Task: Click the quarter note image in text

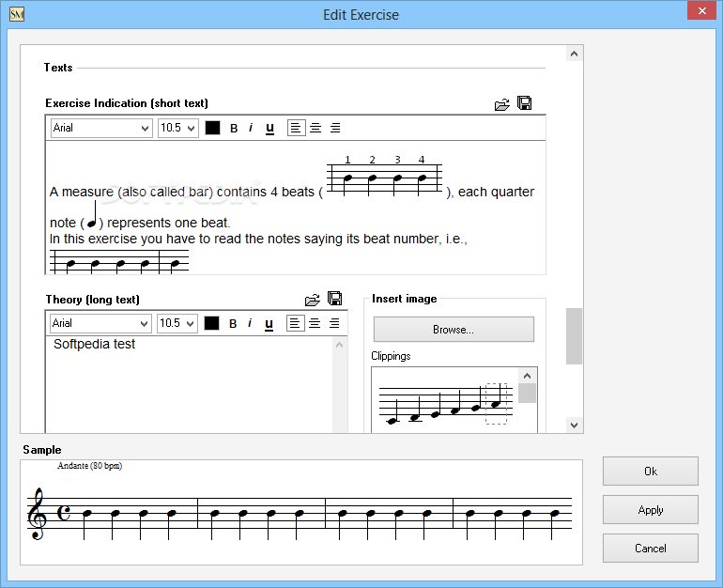Action: (92, 215)
